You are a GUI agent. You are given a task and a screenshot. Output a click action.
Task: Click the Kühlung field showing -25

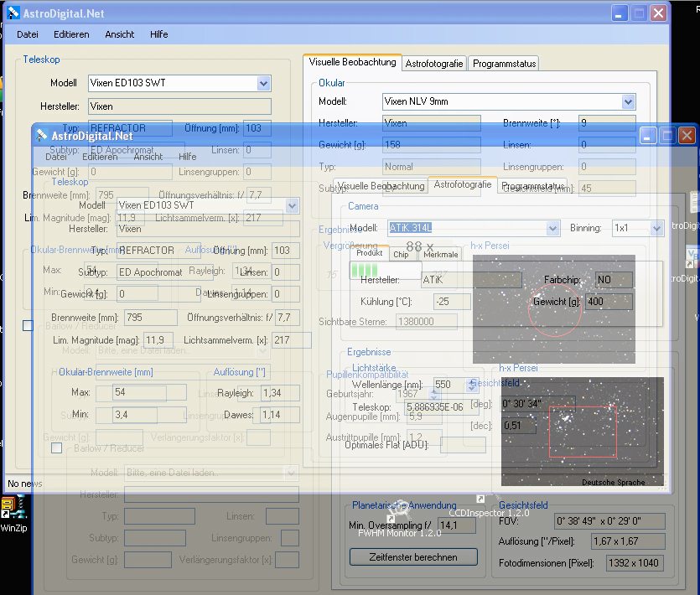pos(452,302)
